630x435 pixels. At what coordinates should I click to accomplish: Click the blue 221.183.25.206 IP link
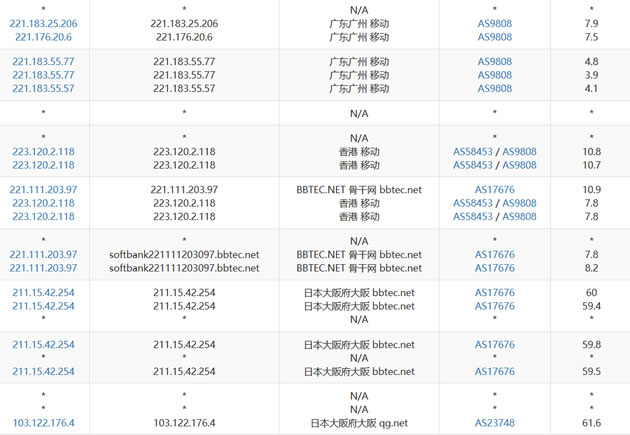click(x=44, y=23)
